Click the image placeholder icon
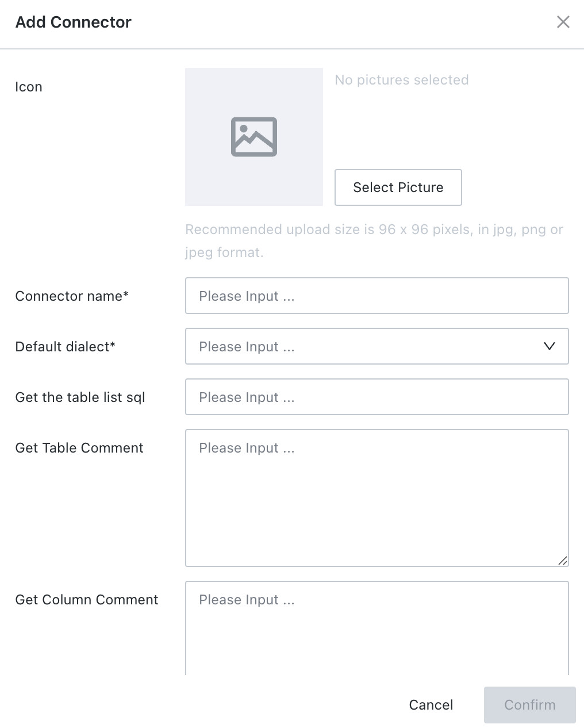Screen dimensions: 584x728 254,137
